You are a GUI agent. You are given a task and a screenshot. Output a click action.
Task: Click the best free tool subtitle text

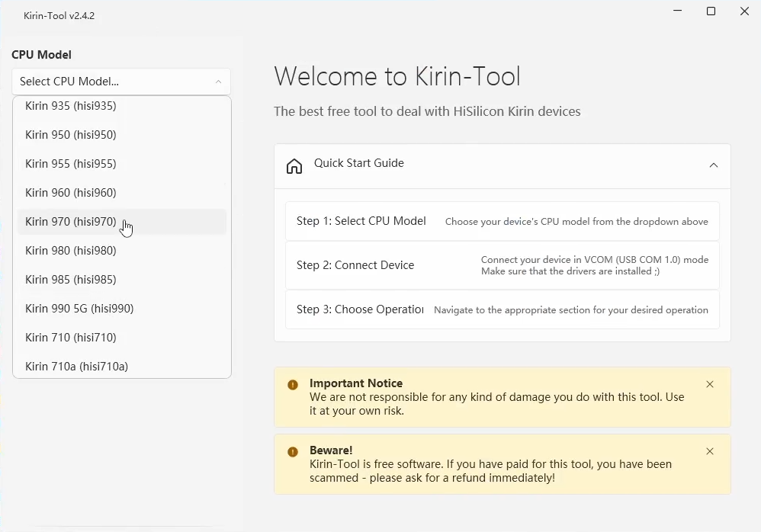[427, 111]
